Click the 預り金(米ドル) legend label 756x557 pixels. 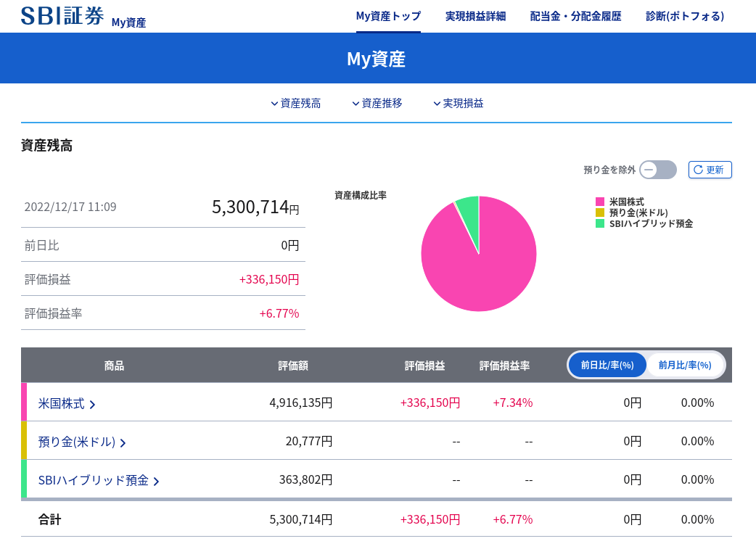point(638,213)
